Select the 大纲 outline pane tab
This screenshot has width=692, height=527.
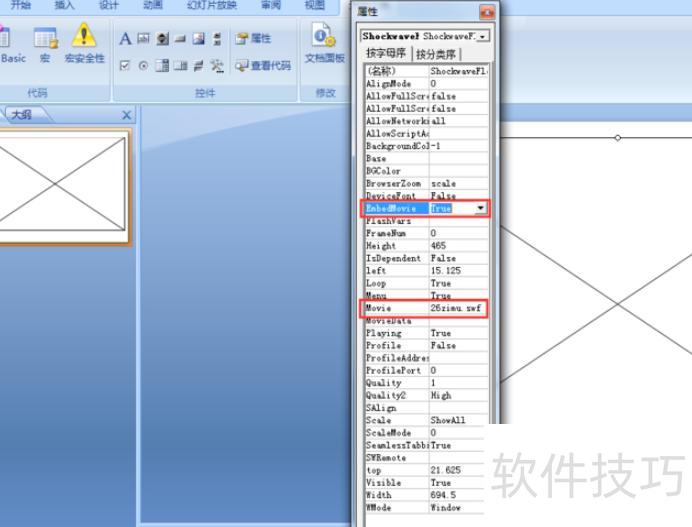coord(22,115)
